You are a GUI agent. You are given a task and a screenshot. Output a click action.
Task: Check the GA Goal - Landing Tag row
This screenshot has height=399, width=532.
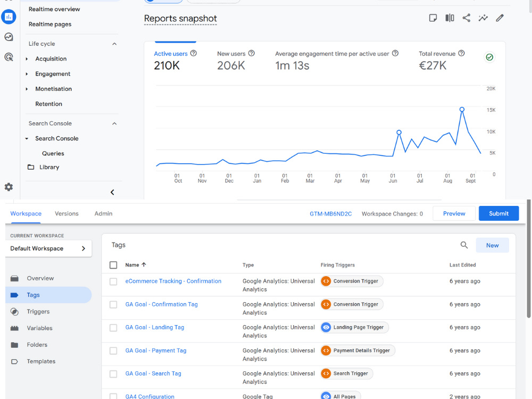pos(113,328)
